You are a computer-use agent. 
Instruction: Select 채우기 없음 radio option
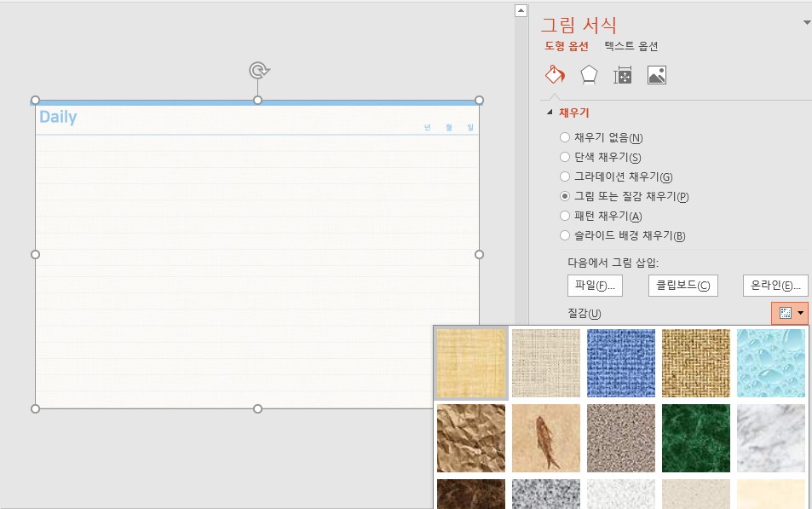pyautogui.click(x=602, y=137)
